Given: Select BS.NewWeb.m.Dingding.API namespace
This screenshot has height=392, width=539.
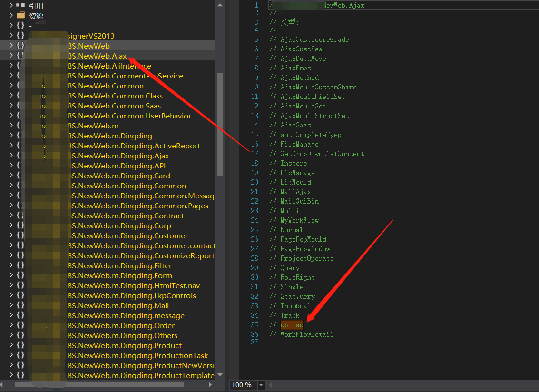Looking at the screenshot, I should [117, 166].
